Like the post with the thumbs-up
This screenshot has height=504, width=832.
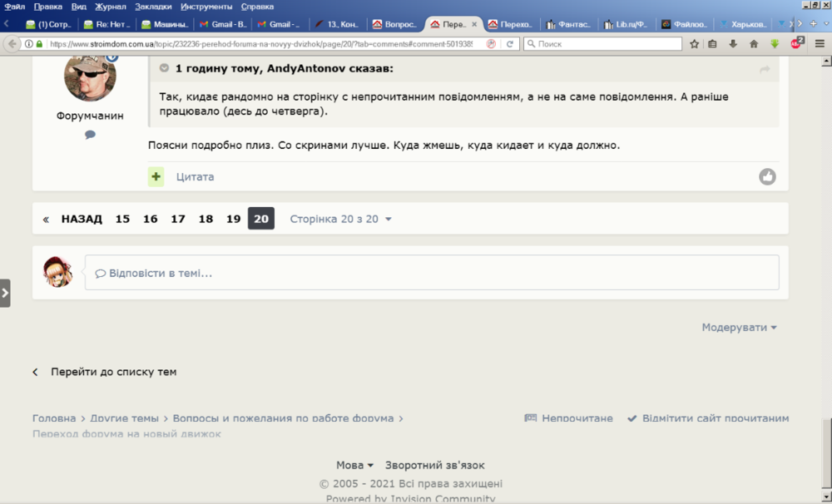[767, 175]
